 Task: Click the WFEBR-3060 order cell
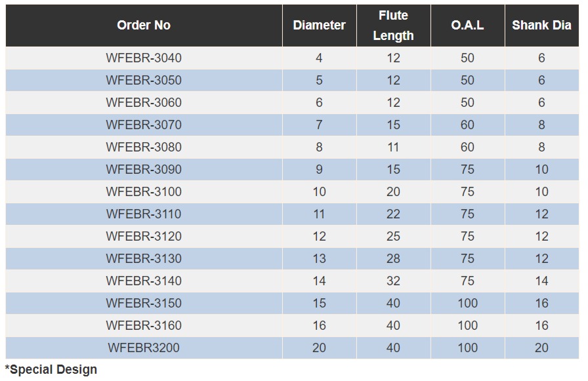pyautogui.click(x=144, y=103)
